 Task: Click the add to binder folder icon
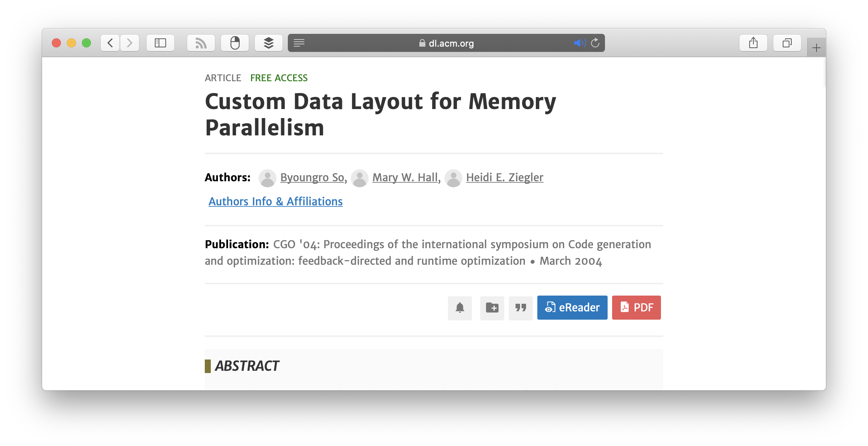click(492, 308)
